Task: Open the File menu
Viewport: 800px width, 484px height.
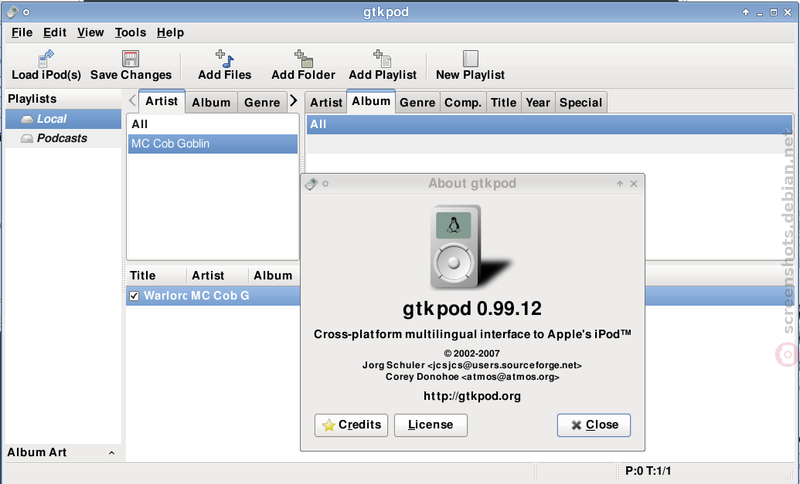Action: point(22,33)
